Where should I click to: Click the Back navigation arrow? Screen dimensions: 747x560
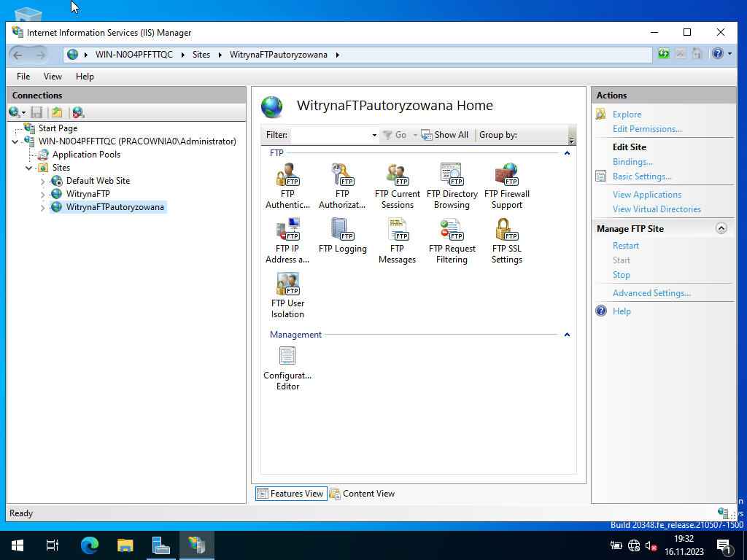18,55
